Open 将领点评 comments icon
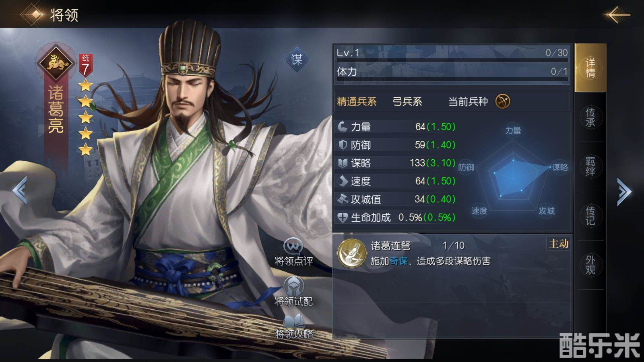644x362 pixels. click(293, 246)
